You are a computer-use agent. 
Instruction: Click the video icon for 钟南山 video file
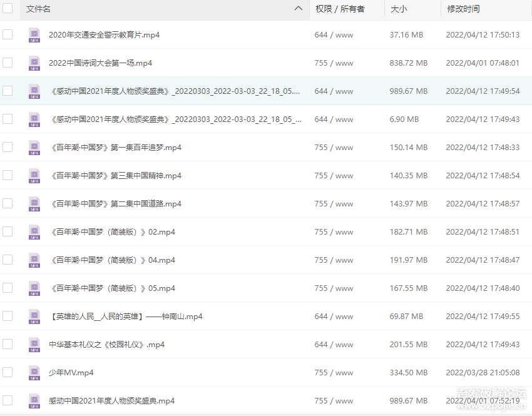(34, 316)
